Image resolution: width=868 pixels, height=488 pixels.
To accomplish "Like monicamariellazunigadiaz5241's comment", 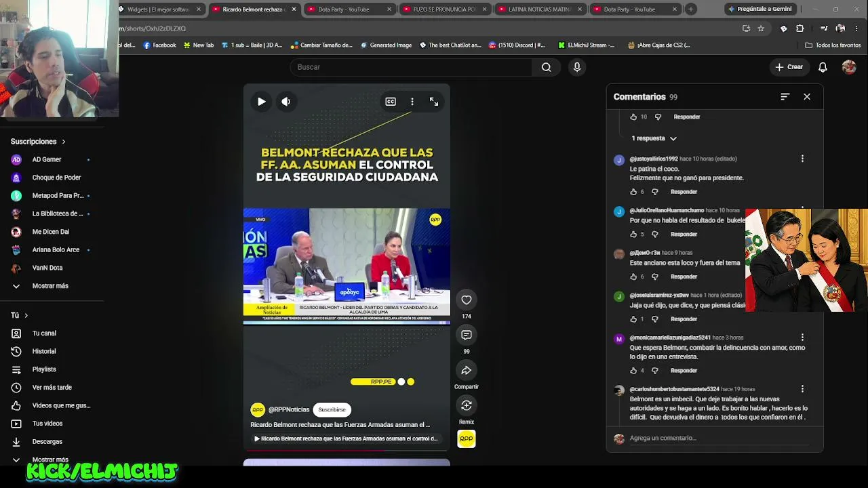I will click(633, 371).
